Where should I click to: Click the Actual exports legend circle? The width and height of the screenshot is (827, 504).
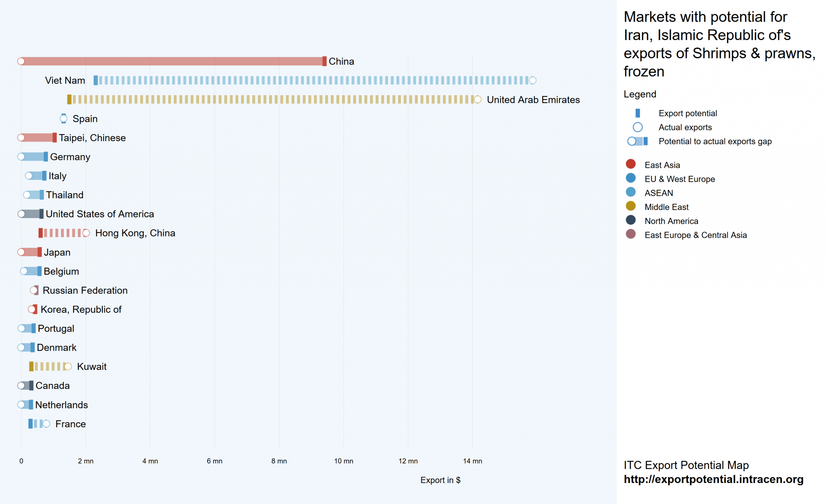click(637, 127)
